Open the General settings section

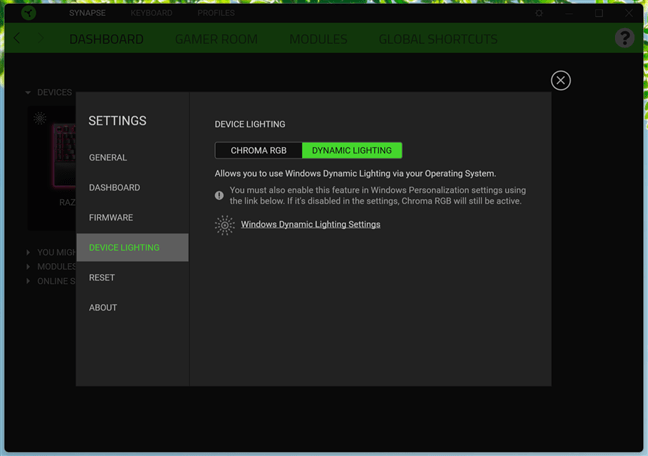coord(108,158)
